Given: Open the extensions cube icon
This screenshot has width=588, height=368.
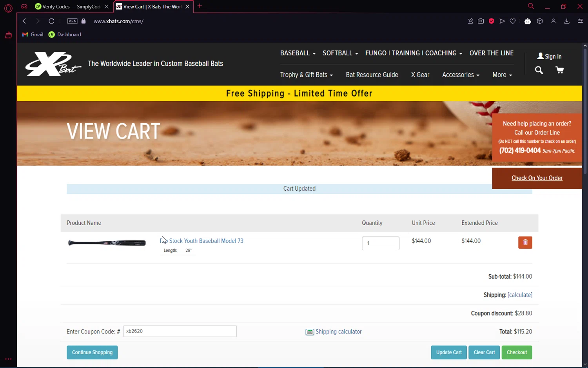Looking at the screenshot, I should point(540,21).
